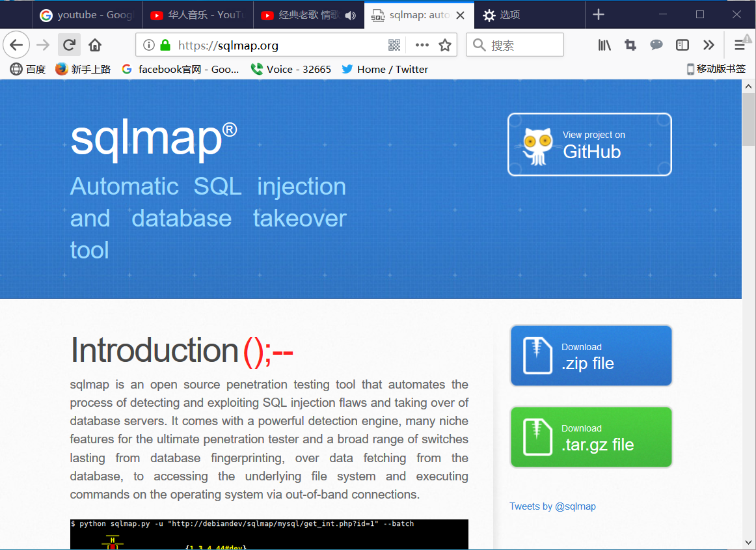Open the facebook官网 bookmark
The width and height of the screenshot is (756, 550).
click(181, 70)
